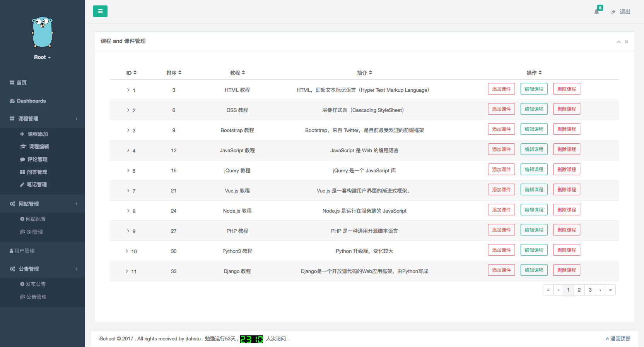Select page 3 in pagination
644x347 pixels.
(x=590, y=290)
